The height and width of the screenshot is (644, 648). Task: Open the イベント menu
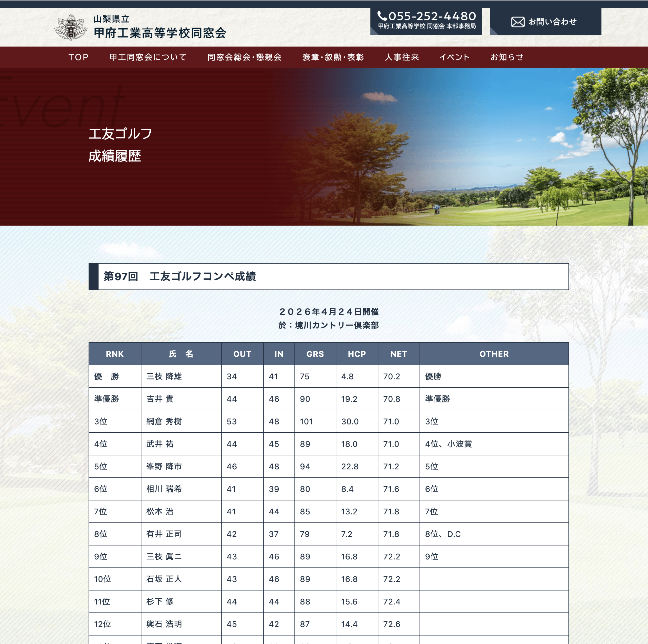coord(454,57)
